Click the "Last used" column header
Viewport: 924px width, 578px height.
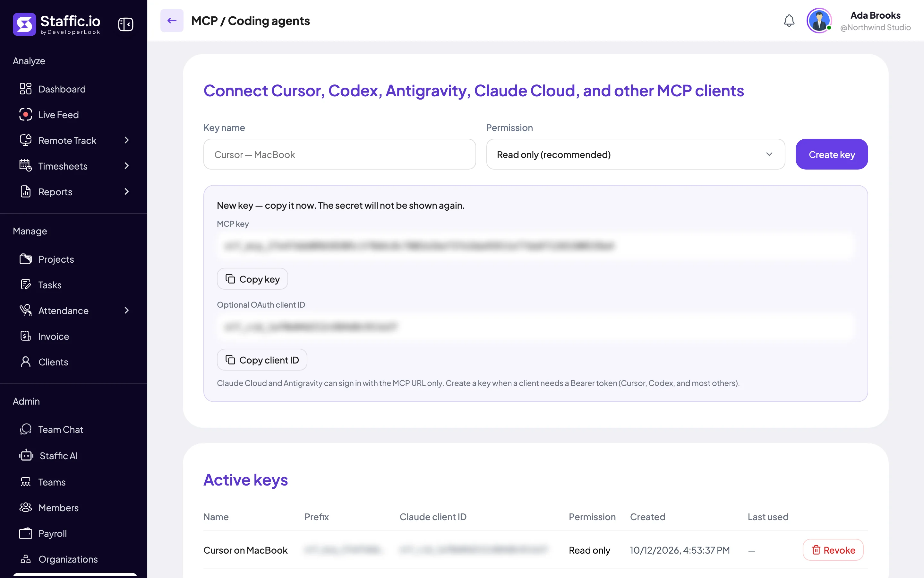[x=768, y=517]
